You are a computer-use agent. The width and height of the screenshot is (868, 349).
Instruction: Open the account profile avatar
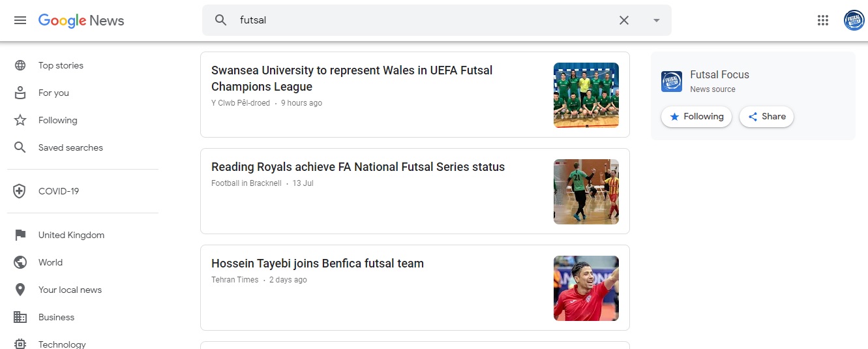[854, 20]
